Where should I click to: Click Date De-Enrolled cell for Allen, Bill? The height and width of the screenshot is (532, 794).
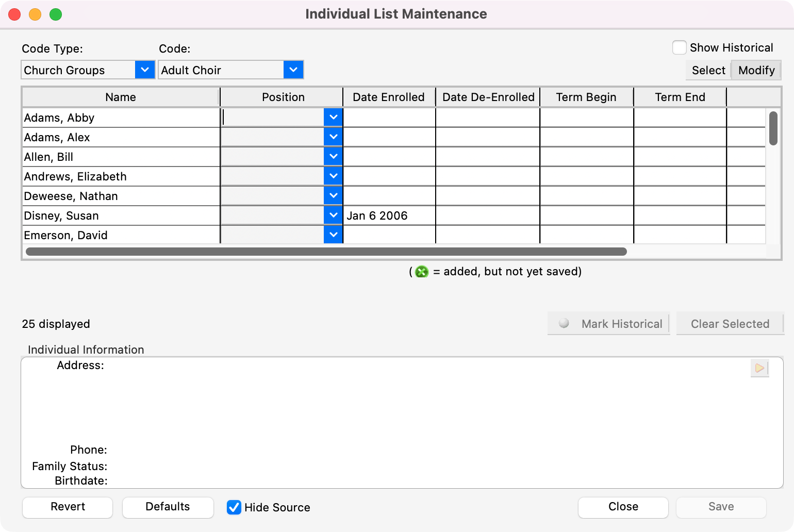[488, 157]
